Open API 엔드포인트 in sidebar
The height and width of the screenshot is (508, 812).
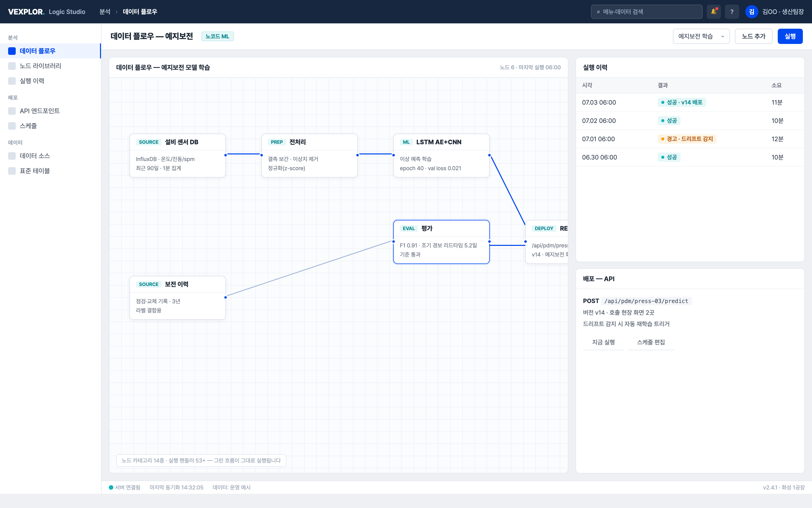point(50,111)
